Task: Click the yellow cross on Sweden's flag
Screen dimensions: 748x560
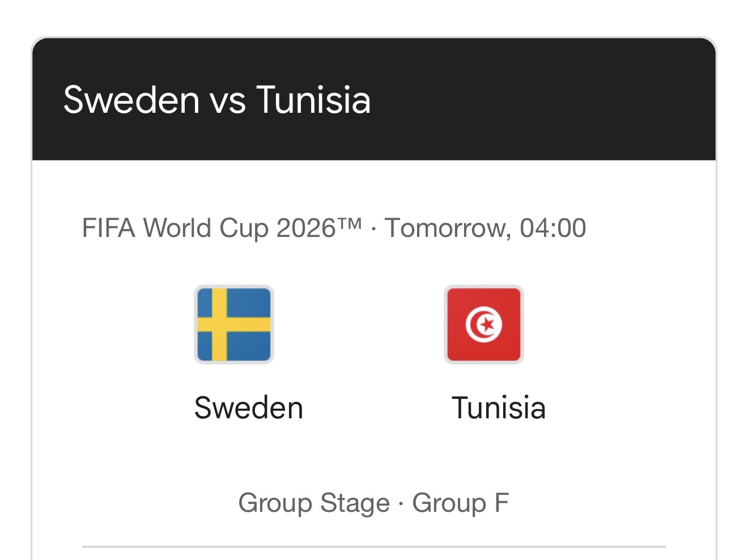Action: [219, 325]
